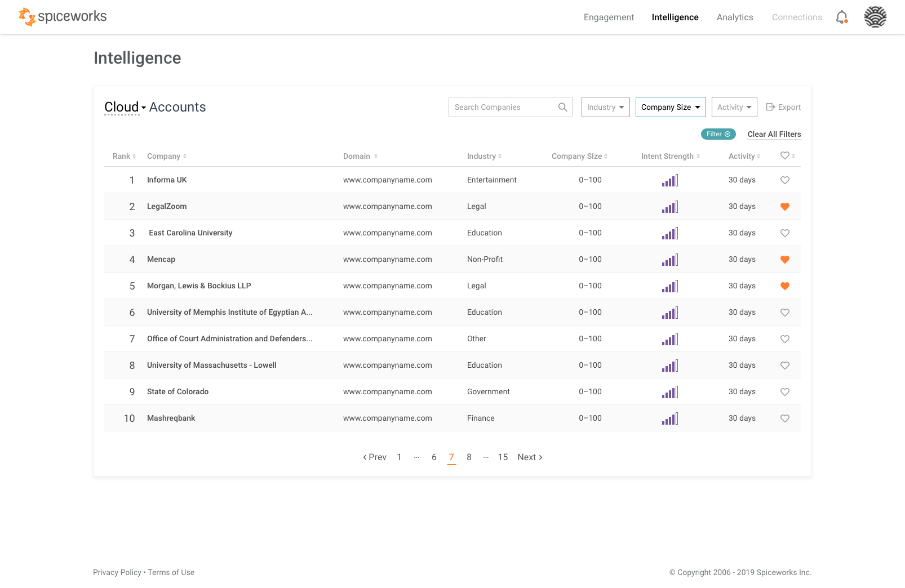Go to the Engagement tab
The width and height of the screenshot is (905, 588).
coord(609,17)
